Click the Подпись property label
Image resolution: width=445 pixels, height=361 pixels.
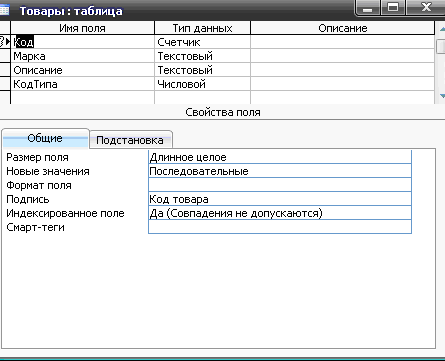click(x=28, y=199)
